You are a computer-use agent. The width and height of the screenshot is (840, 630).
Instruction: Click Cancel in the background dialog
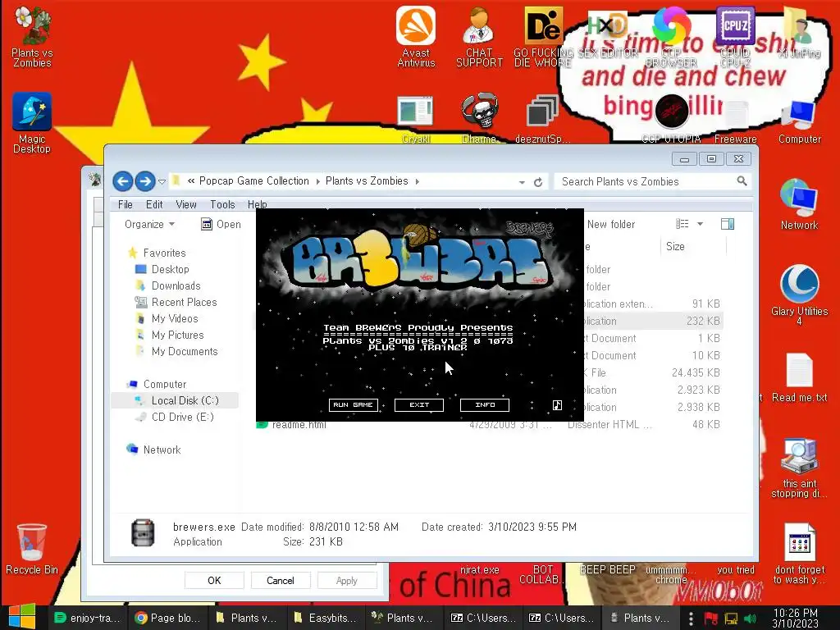click(x=281, y=581)
